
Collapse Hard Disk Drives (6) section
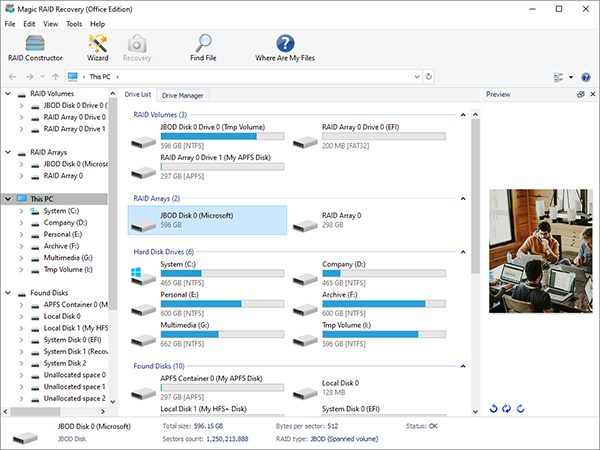pyautogui.click(x=463, y=252)
